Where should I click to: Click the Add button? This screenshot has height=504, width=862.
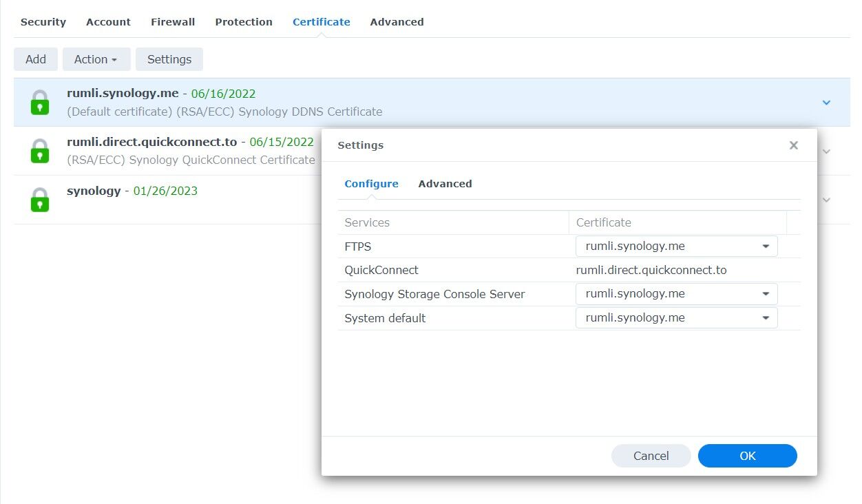coord(36,59)
